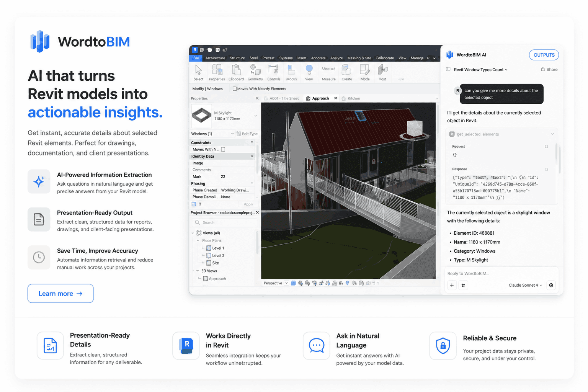588x392 pixels.
Task: Click the Share button in chat header
Action: (549, 69)
